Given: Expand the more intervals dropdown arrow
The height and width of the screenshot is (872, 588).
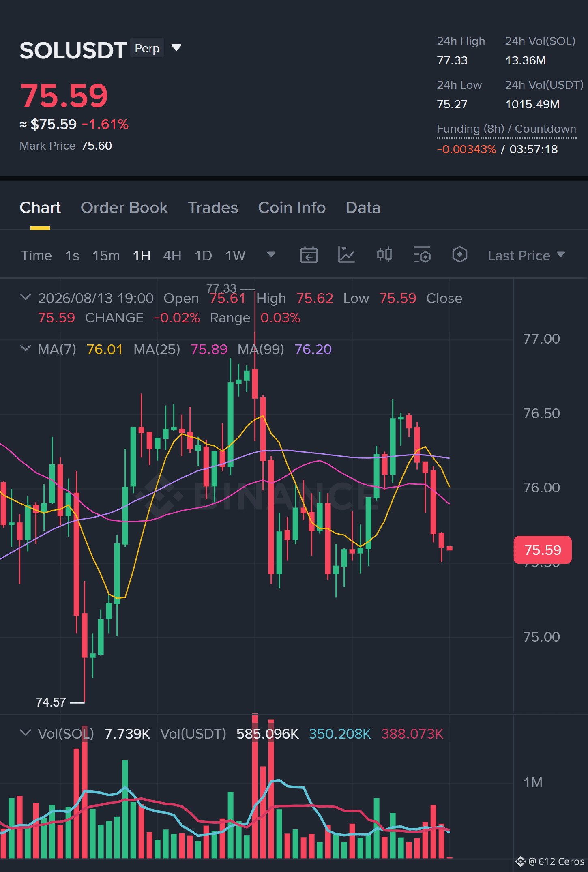Looking at the screenshot, I should [271, 254].
